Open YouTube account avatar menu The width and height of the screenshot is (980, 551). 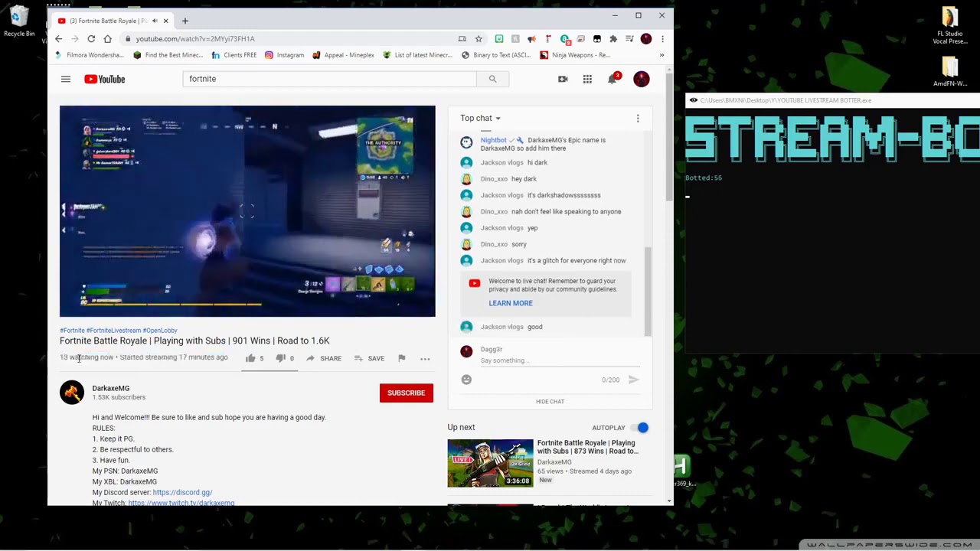click(642, 79)
